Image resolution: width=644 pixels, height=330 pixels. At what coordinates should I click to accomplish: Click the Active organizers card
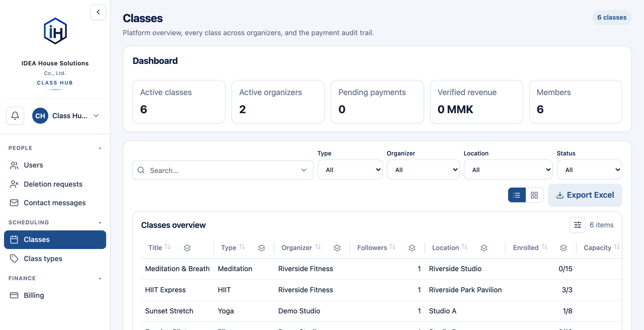point(278,102)
